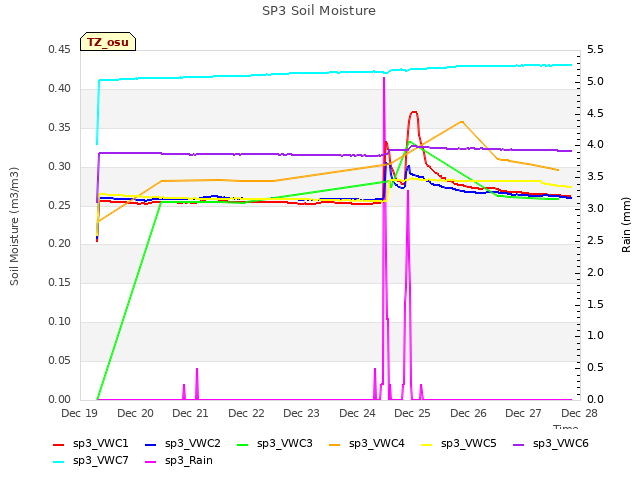Click the magenta sp3_Rain legend color marker
Viewport: 640px width, 480px height.
(x=151, y=462)
